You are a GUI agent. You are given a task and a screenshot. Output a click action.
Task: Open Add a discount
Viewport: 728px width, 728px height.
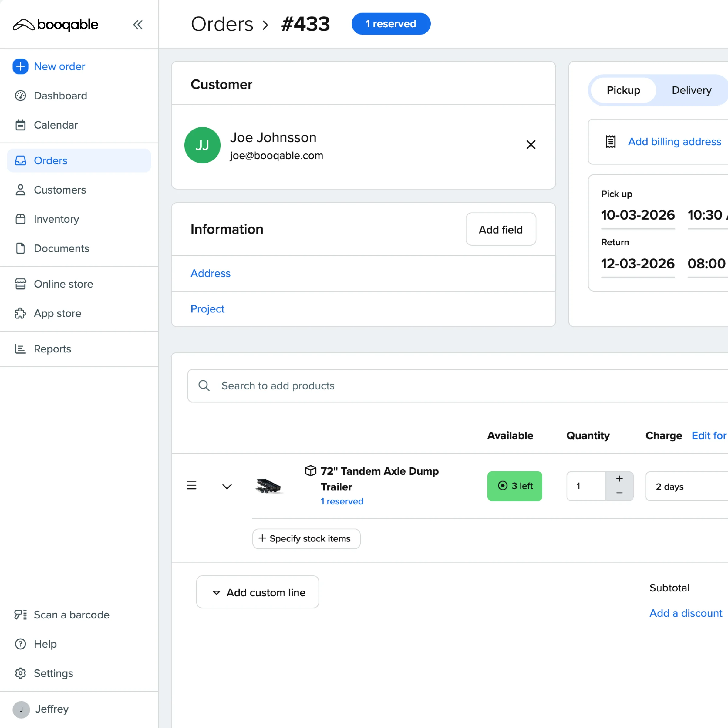coord(686,613)
